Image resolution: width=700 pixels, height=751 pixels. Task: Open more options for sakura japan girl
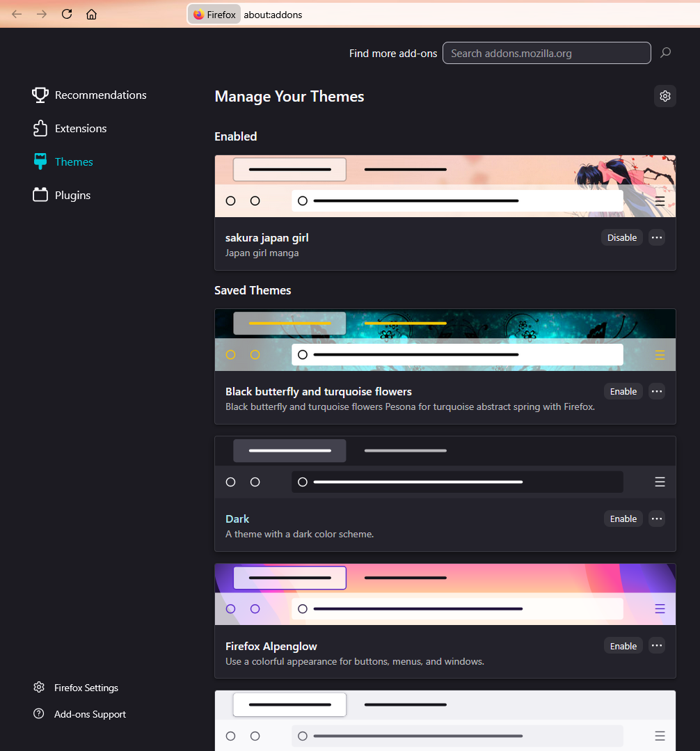coord(657,237)
